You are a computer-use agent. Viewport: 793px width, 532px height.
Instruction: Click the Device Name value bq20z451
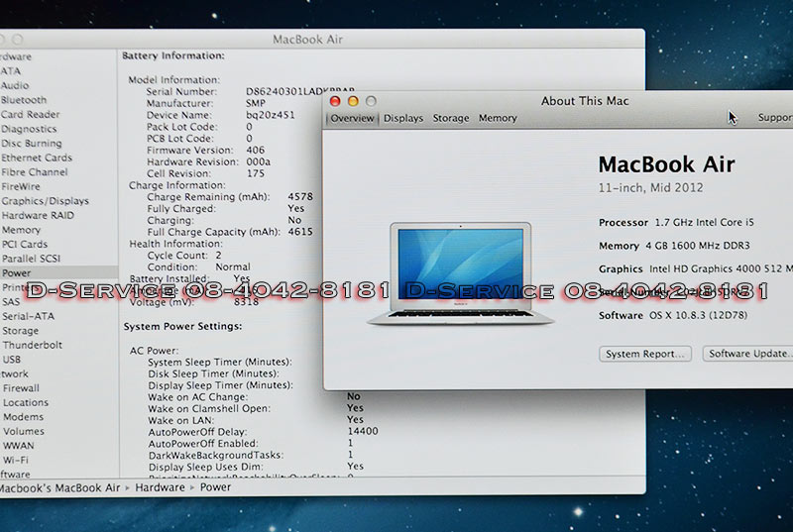coord(270,115)
